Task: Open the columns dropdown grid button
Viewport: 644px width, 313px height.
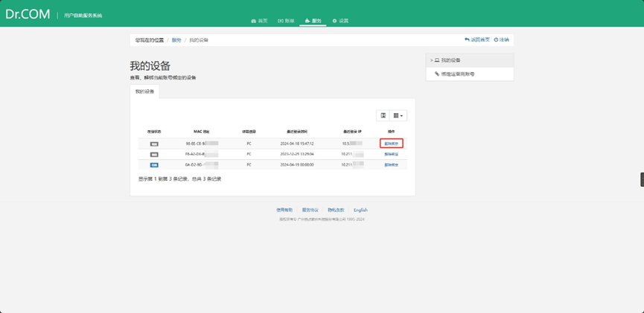Action: (x=398, y=115)
